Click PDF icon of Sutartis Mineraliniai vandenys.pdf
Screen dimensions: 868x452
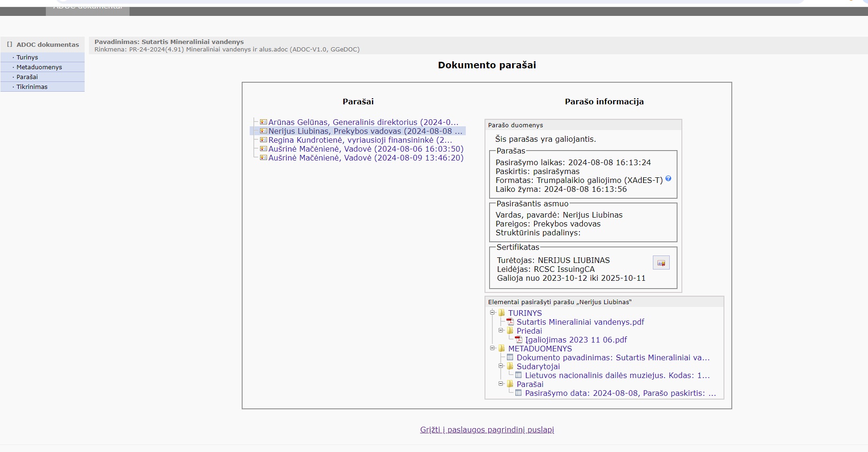coord(510,322)
